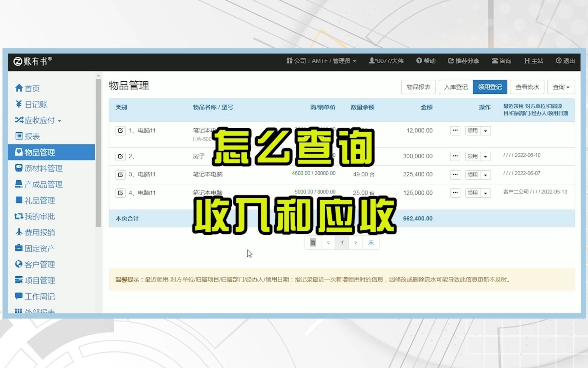Click the 推荐分享 item in top bar
Viewport: 588px width, 368px height.
463,61
